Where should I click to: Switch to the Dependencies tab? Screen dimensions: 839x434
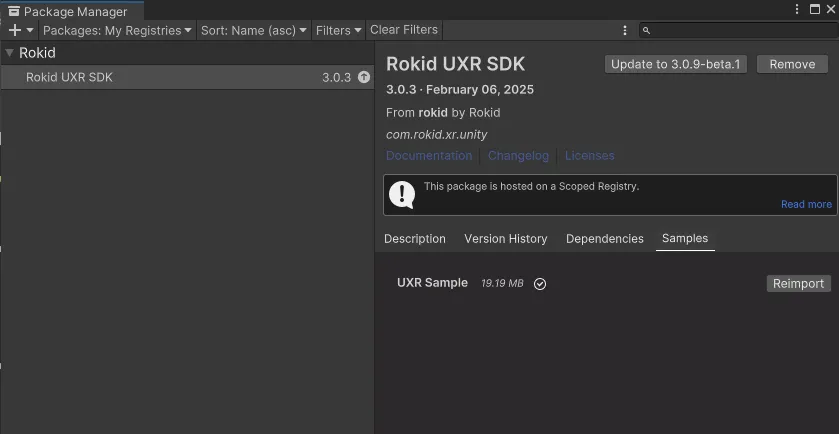point(605,239)
